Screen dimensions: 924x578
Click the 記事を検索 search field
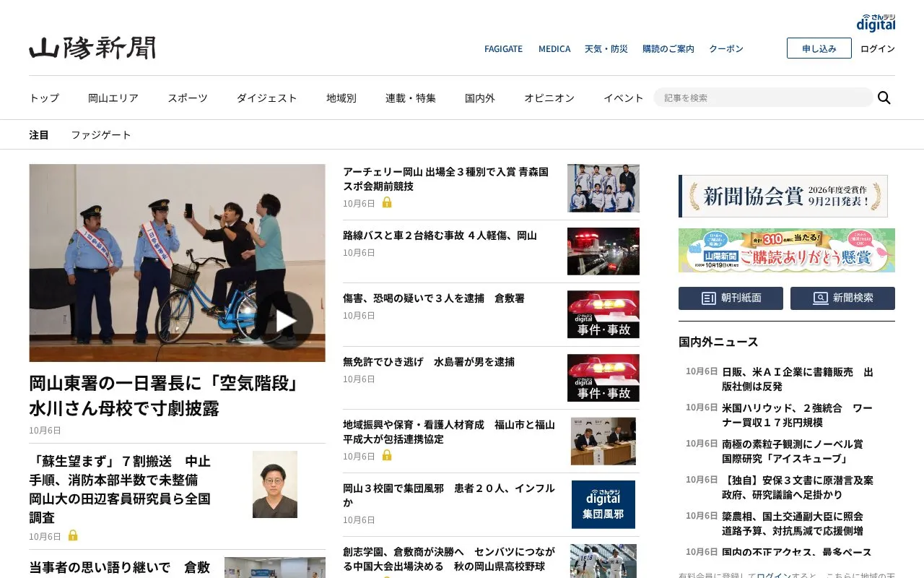(763, 98)
